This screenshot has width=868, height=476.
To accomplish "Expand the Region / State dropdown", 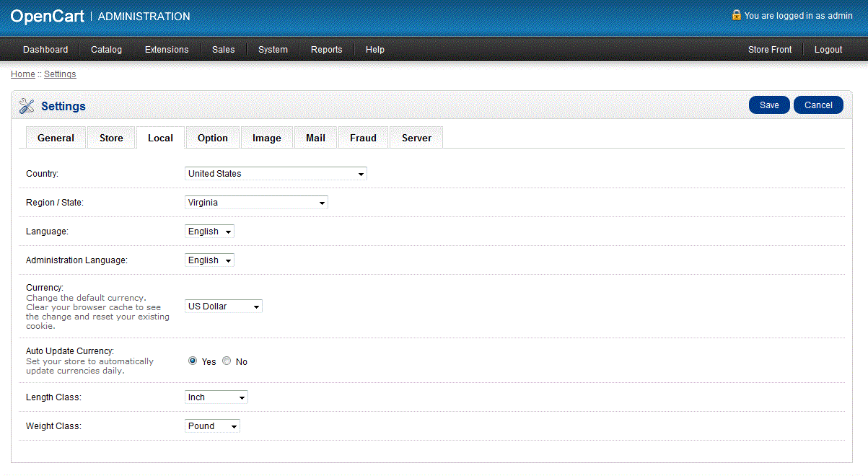I will pos(256,203).
